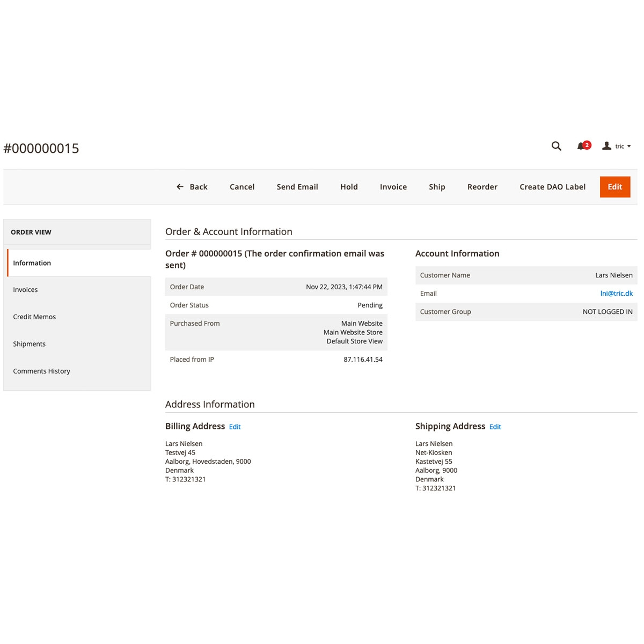Open the tric user account dropdown
Viewport: 644px width, 644px height.
coord(617,146)
